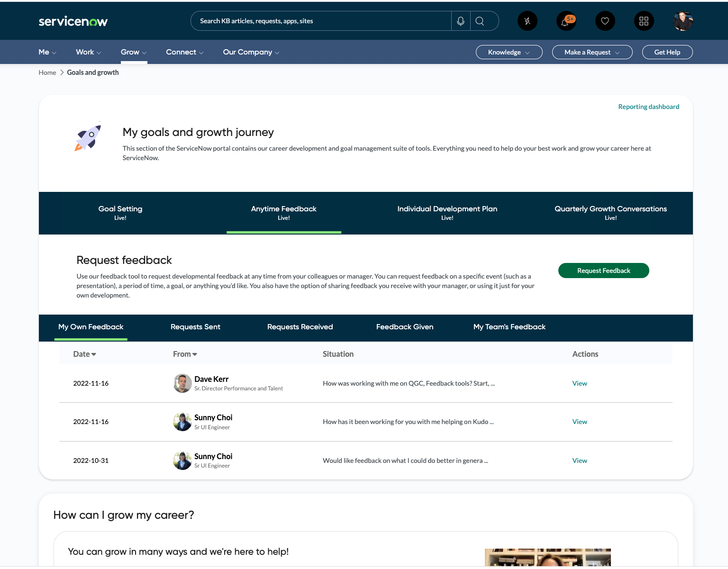The image size is (728, 569).
Task: Switch to the Requests Received tab
Action: pyautogui.click(x=300, y=327)
